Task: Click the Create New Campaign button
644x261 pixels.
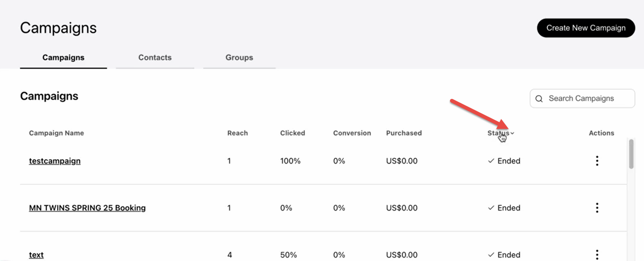Action: click(586, 28)
